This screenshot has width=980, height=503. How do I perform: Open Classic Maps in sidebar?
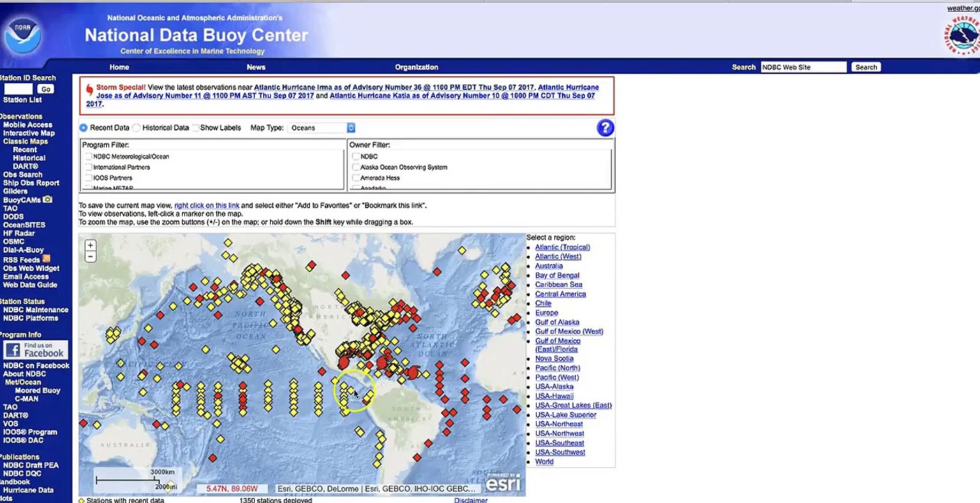click(x=25, y=142)
